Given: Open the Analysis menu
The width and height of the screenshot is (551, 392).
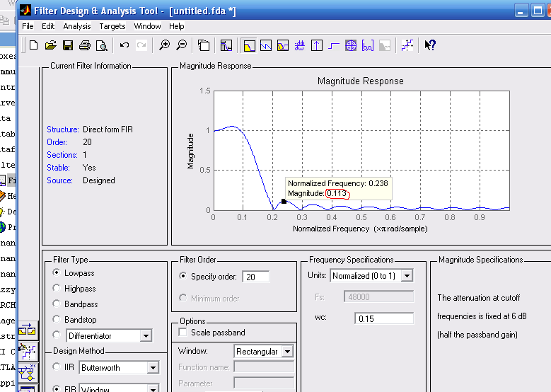Looking at the screenshot, I should point(77,26).
